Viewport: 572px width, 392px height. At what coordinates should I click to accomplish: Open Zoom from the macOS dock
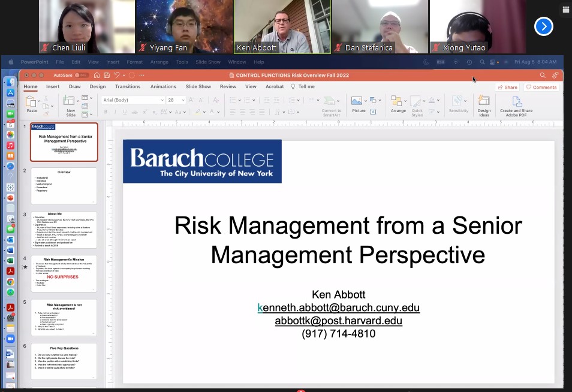(10, 339)
